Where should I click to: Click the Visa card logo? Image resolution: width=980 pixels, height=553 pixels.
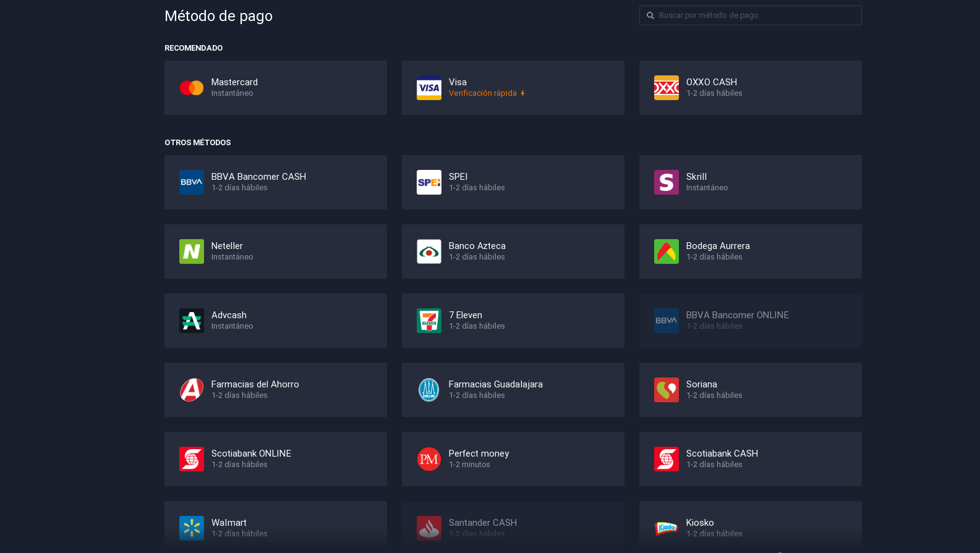coord(429,88)
